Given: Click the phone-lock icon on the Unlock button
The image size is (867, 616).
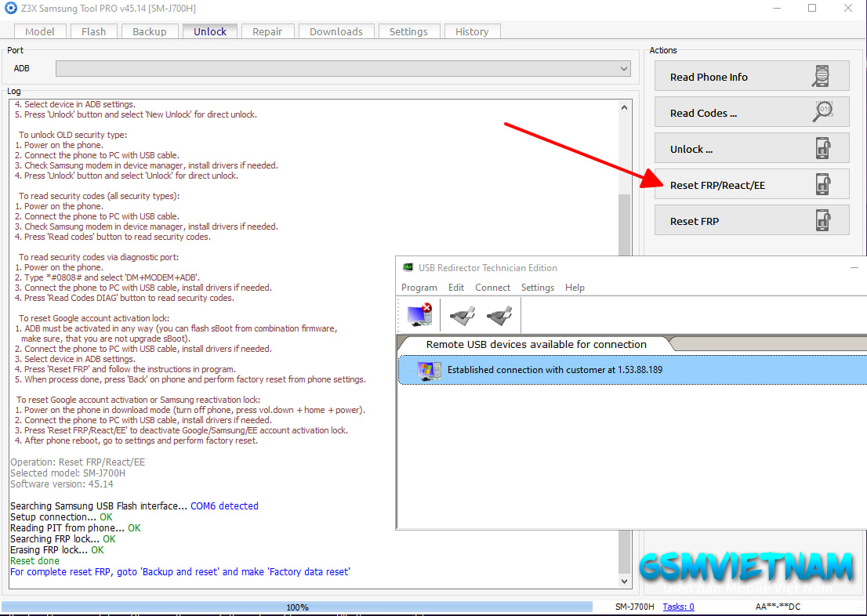Looking at the screenshot, I should (x=823, y=149).
